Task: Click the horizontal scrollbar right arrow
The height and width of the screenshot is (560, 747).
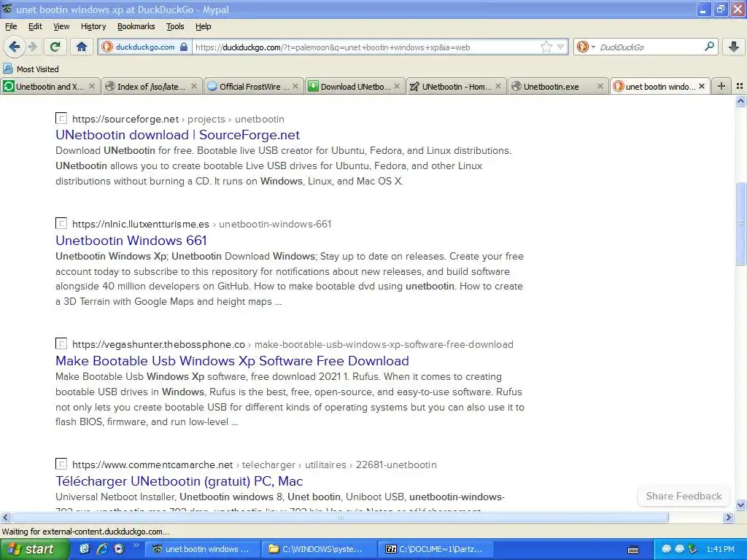Action: (x=729, y=517)
